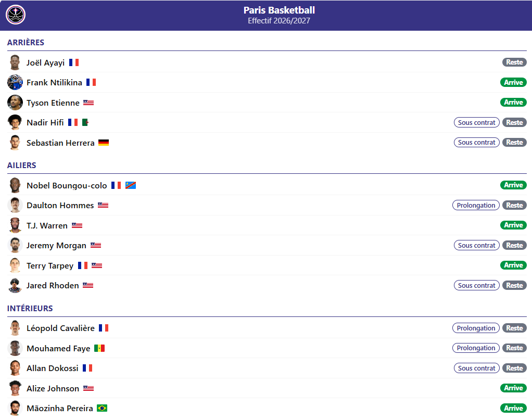Open Léopold Cavalière's player name
The width and height of the screenshot is (532, 420).
[x=61, y=328]
